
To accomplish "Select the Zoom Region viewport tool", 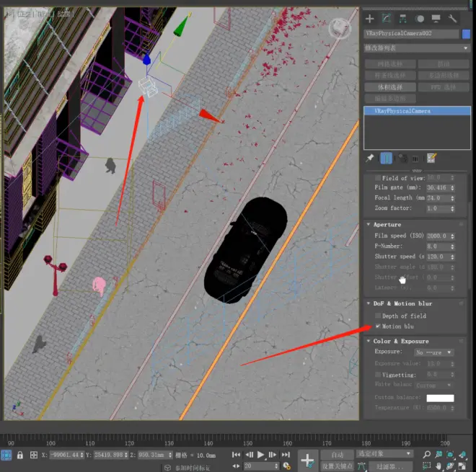I will click(x=426, y=466).
